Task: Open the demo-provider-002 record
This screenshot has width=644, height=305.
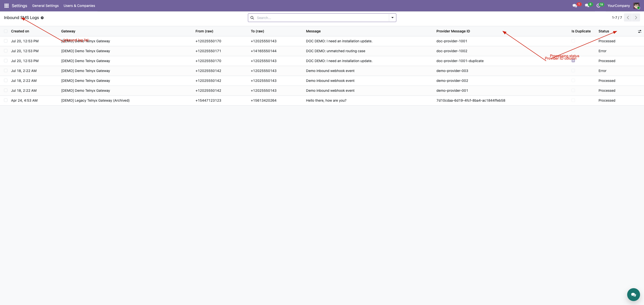Action: click(452, 81)
